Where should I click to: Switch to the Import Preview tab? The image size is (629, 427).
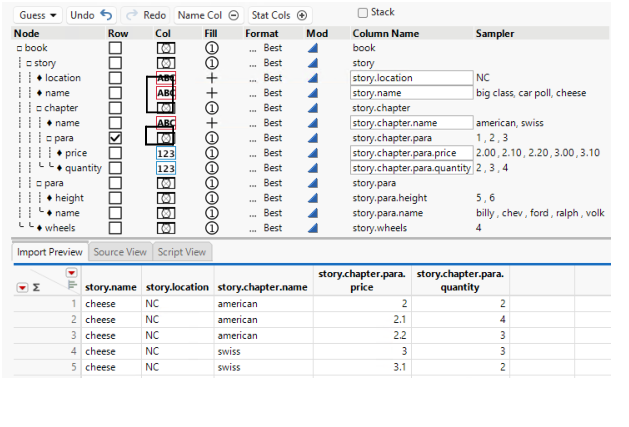50,252
